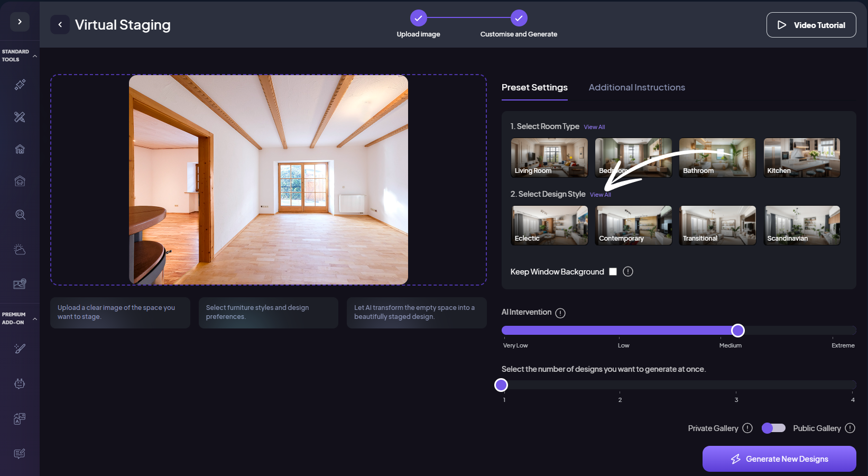The height and width of the screenshot is (476, 868).
Task: Collapse the Premium Add-On section
Action: point(35,319)
